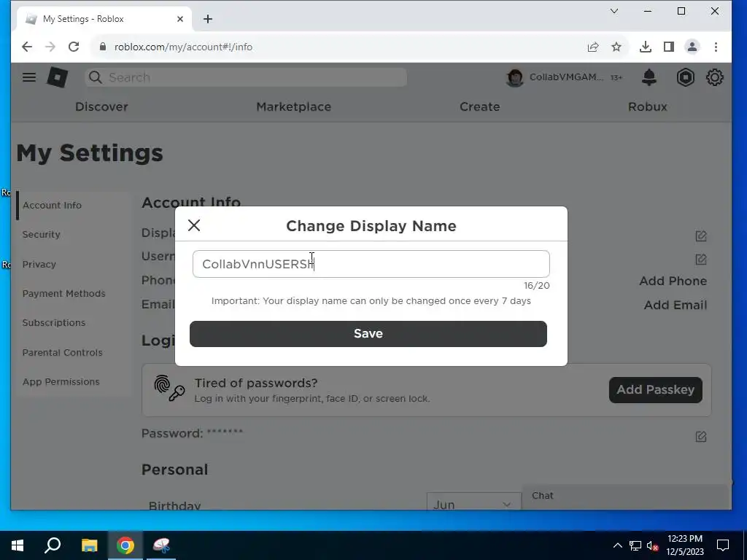This screenshot has height=560, width=747.
Task: Open the Chat panel
Action: [x=627, y=496]
